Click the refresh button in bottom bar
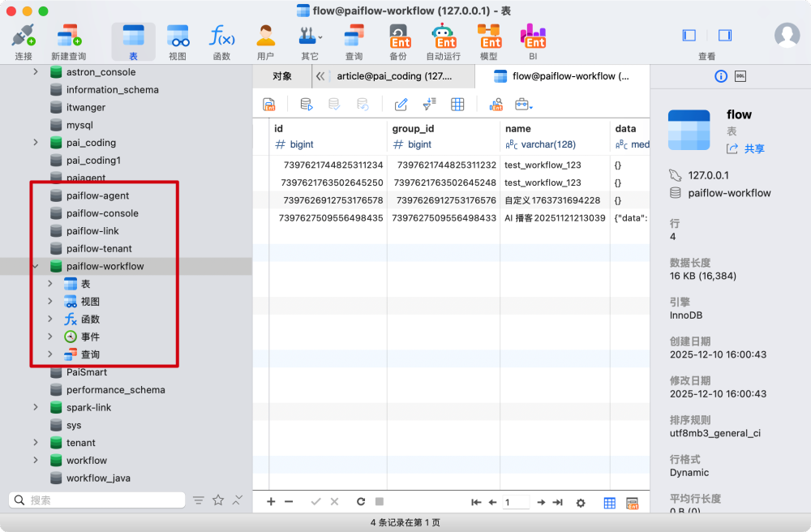811x532 pixels. pos(361,502)
